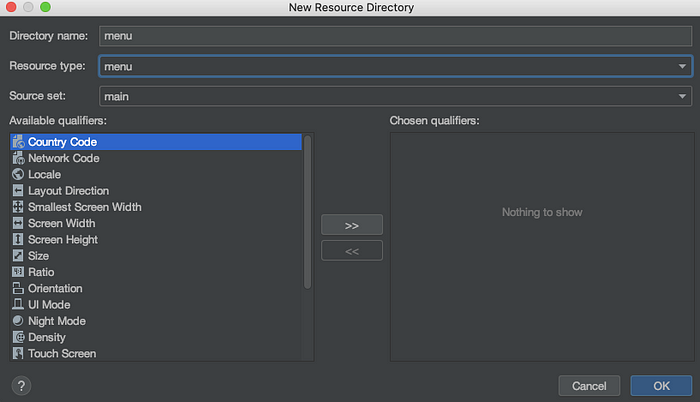This screenshot has width=700, height=402.
Task: Remove qualifier with the << button
Action: coord(352,251)
